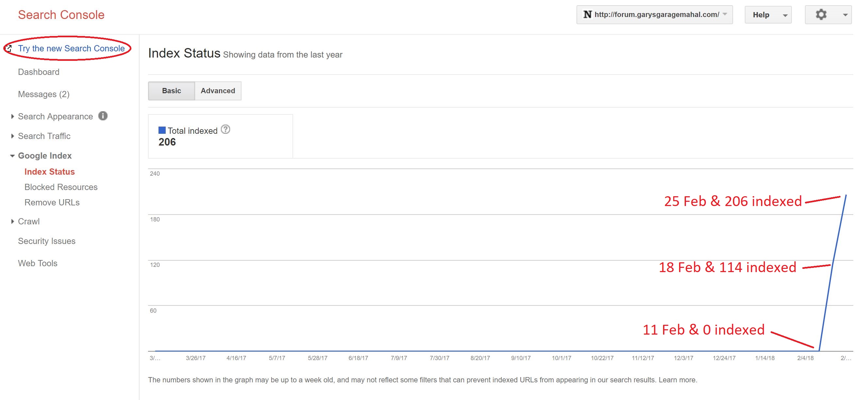Click the blue Total indexed legend square
This screenshot has width=868, height=400.
(162, 130)
